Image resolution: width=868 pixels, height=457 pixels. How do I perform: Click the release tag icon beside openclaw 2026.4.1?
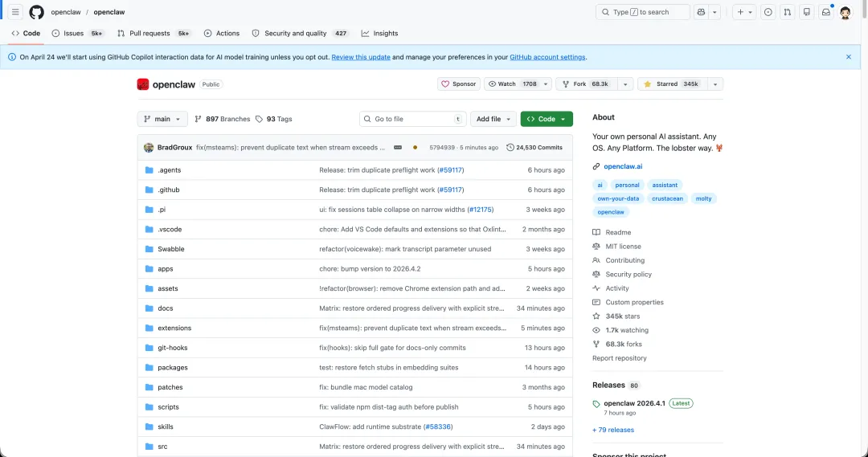[596, 404]
